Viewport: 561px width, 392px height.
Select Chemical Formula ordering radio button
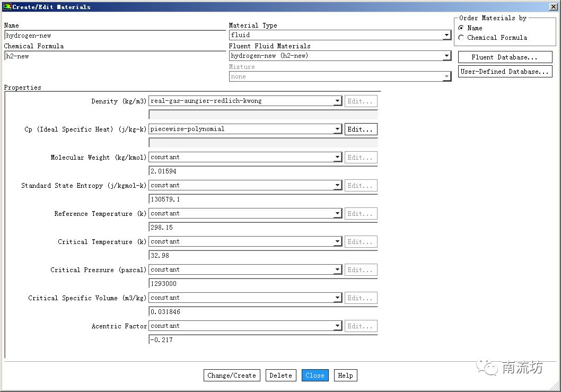tap(461, 38)
